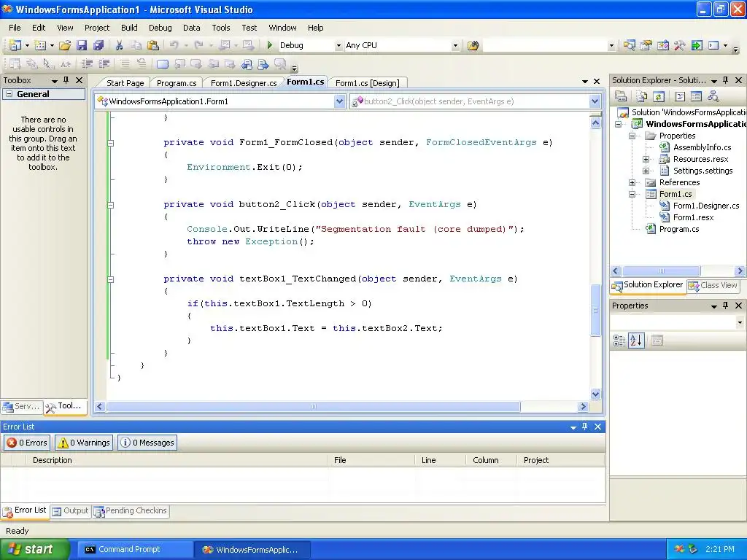Viewport: 747px width, 560px height.
Task: Click the Description column header
Action: 177,460
